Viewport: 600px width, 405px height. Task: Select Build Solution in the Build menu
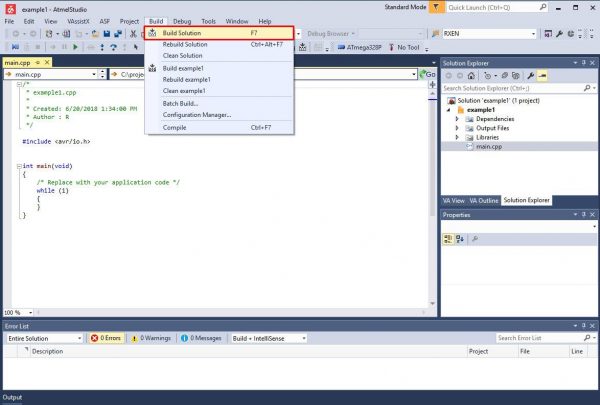pos(219,33)
